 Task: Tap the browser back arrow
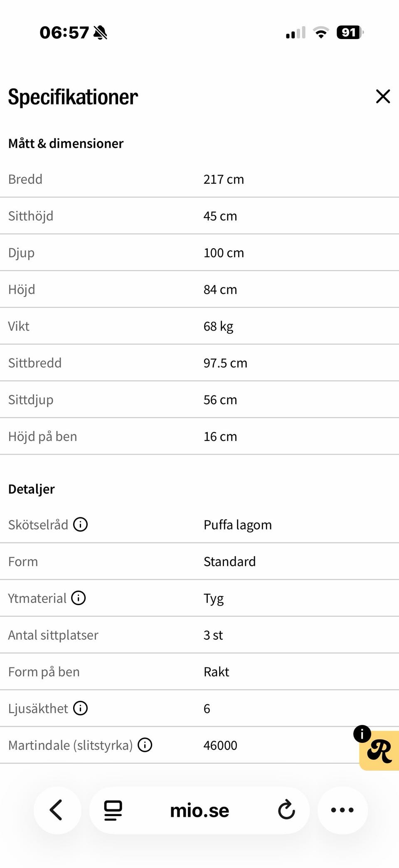click(x=57, y=810)
